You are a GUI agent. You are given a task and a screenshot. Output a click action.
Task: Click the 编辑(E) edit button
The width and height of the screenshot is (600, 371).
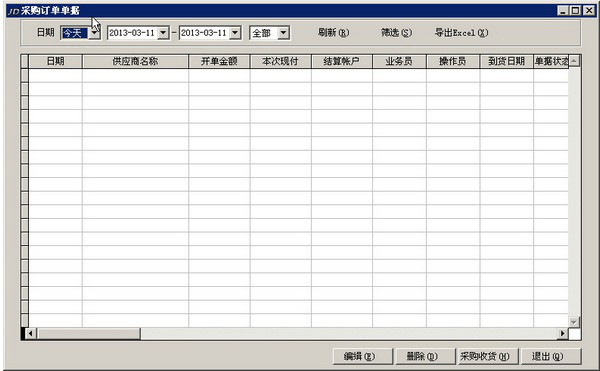click(x=362, y=356)
